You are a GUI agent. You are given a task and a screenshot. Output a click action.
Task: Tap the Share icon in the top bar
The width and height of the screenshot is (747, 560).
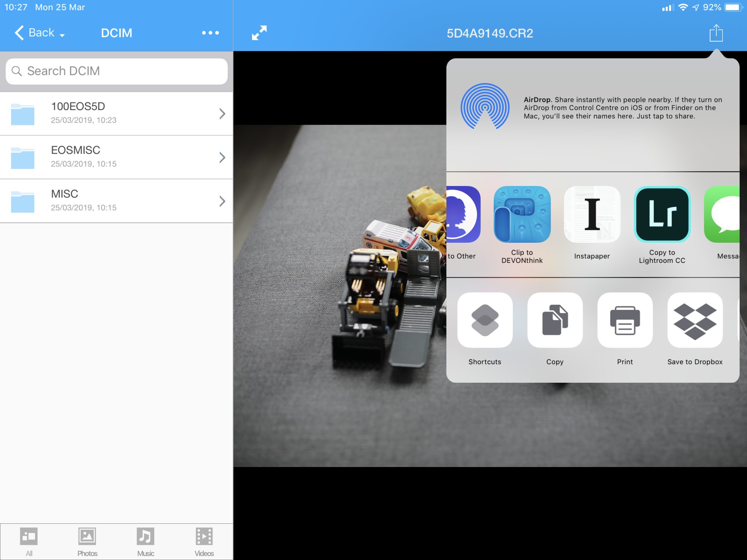716,33
